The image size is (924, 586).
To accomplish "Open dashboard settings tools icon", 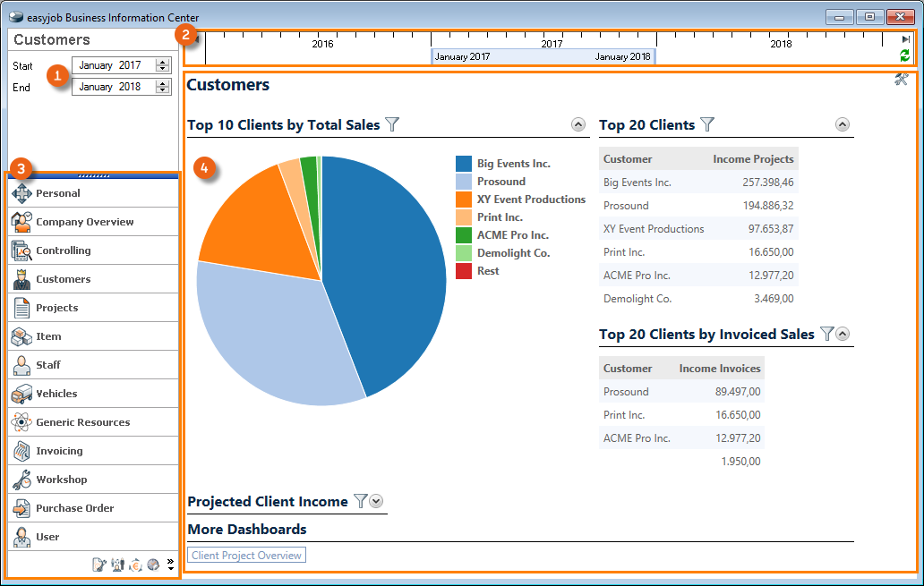I will [x=901, y=80].
